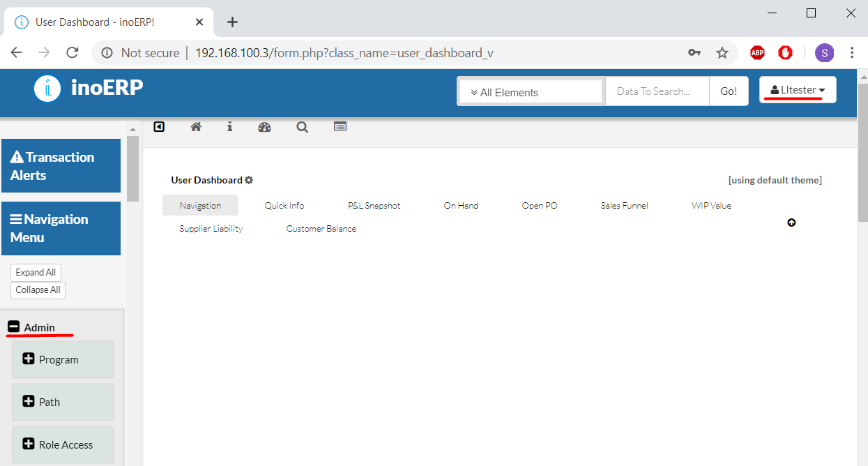This screenshot has width=868, height=466.
Task: Open the saved password key icon
Action: click(694, 53)
